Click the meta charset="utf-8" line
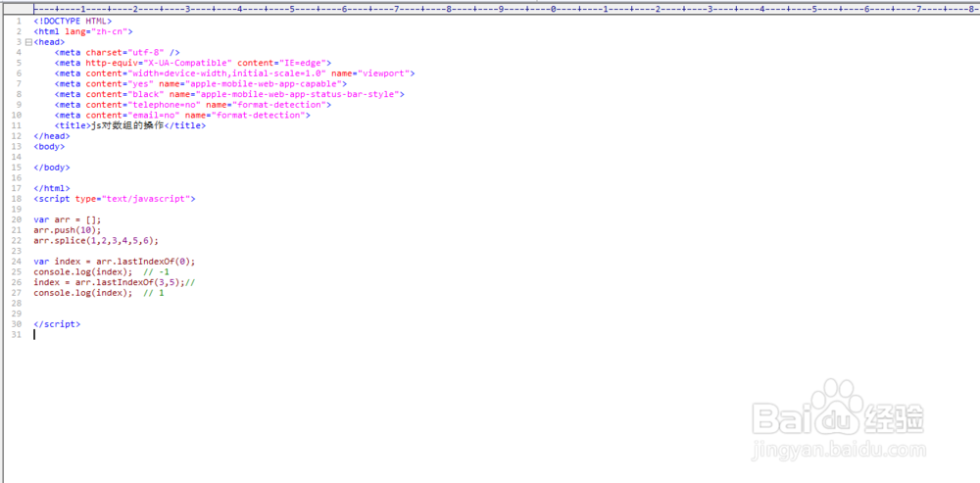980x483 pixels. click(x=117, y=53)
